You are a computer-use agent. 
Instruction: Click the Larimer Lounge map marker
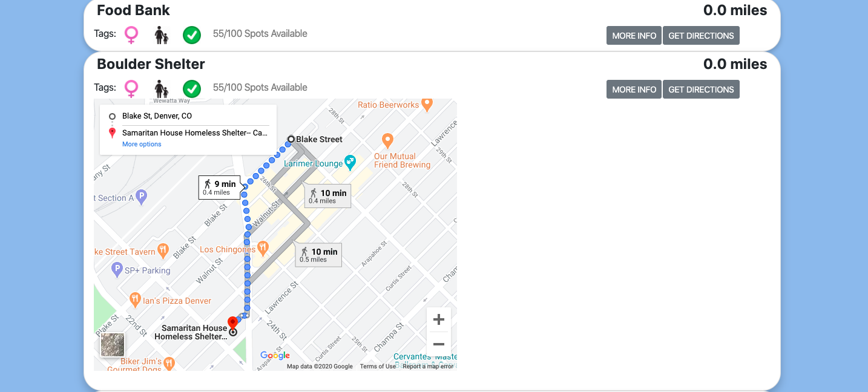350,162
